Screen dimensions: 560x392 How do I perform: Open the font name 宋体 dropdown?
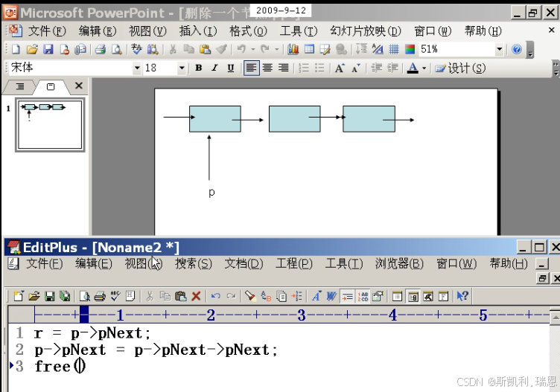pos(137,68)
